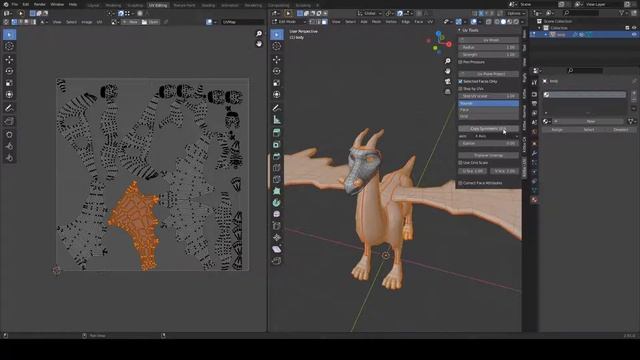
Task: Select the Measure tool in 3D viewport
Action: pos(277,120)
